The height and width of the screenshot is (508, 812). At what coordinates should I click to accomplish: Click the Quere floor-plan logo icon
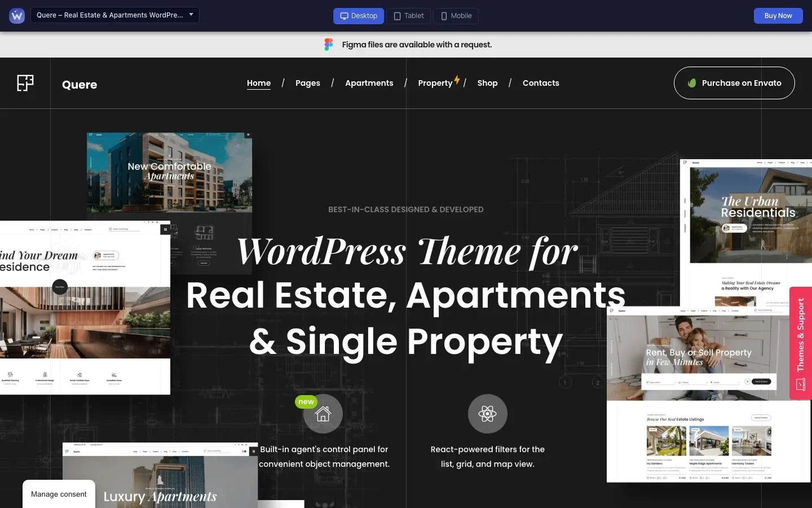coord(25,83)
